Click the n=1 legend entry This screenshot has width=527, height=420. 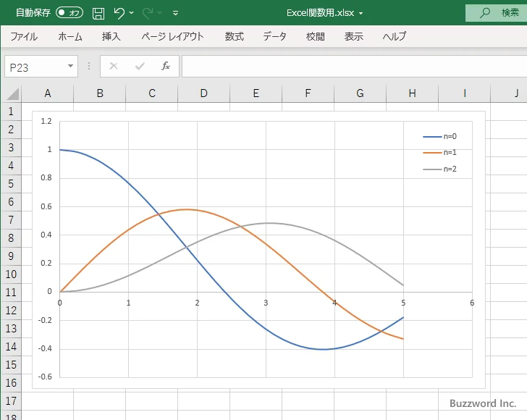pyautogui.click(x=439, y=153)
